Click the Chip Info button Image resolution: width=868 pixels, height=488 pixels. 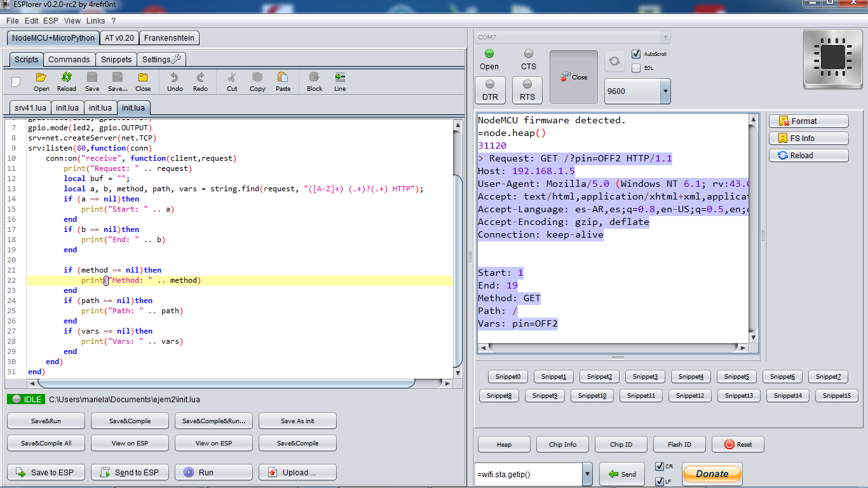(x=562, y=444)
